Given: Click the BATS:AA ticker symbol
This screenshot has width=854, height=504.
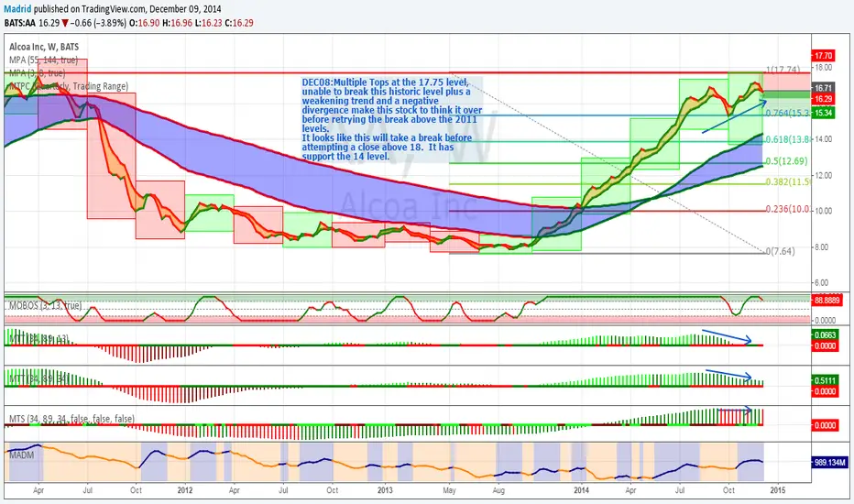Looking at the screenshot, I should pyautogui.click(x=19, y=23).
